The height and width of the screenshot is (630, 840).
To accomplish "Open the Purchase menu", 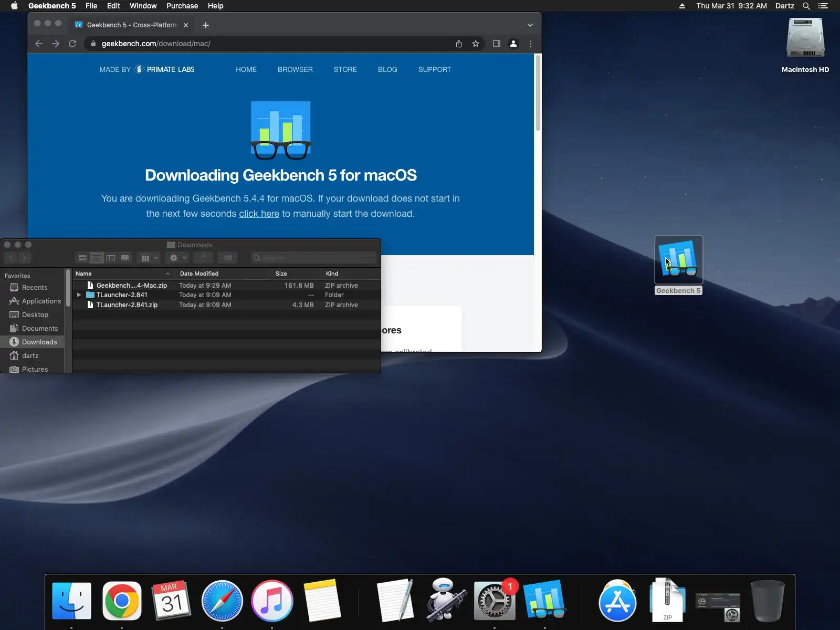I will [182, 6].
